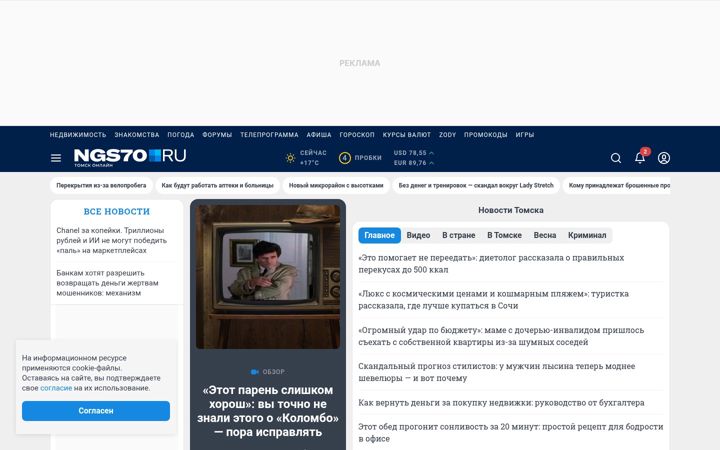The height and width of the screenshot is (450, 720).
Task: Open article about swimming in Сочи
Action: click(x=494, y=299)
